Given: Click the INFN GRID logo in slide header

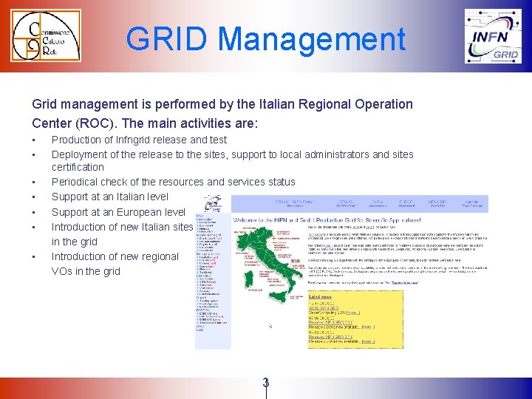Looking at the screenshot, I should point(493,36).
